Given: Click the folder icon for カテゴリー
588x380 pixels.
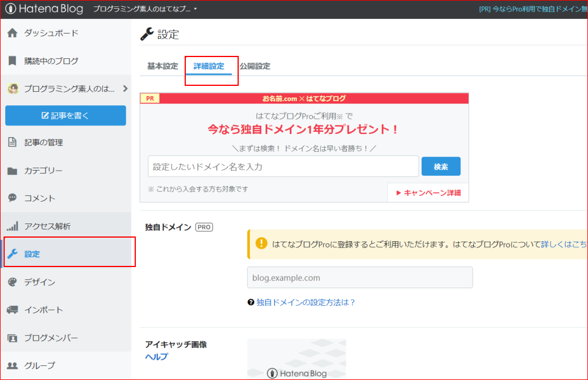Looking at the screenshot, I should tap(12, 171).
